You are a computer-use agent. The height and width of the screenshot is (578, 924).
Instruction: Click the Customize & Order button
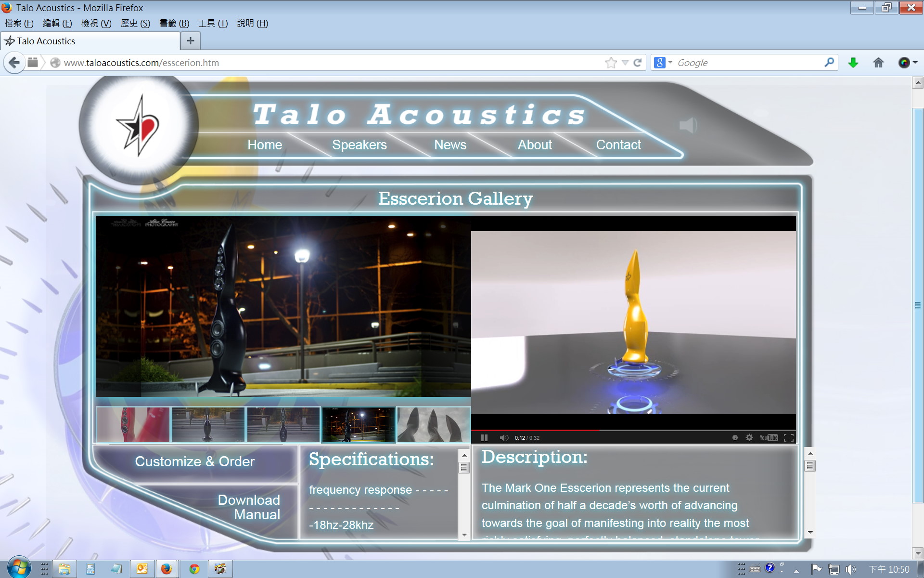click(195, 461)
